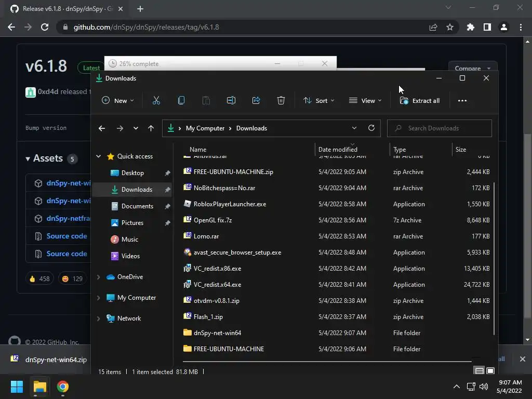532x399 pixels.
Task: Click the Delete trash icon in Explorer toolbar
Action: (281, 100)
